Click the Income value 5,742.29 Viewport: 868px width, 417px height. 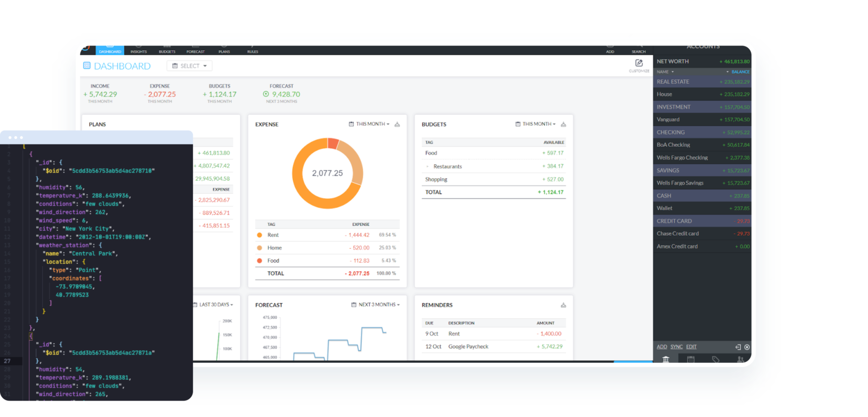[100, 94]
